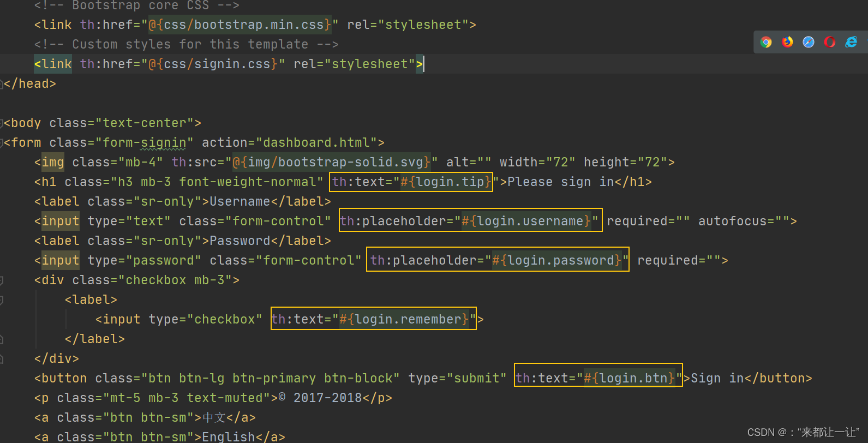Click the highlighted img tag name

click(53, 163)
